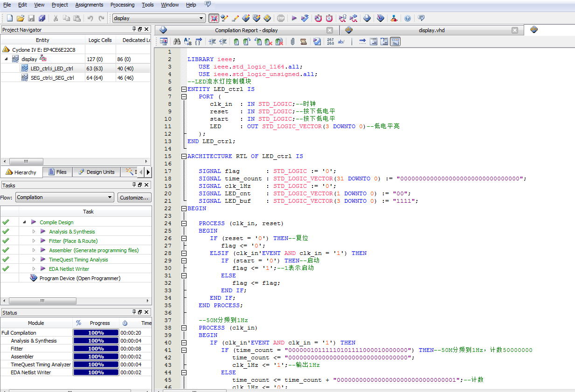
Task: Start compilation with the purple play icon
Action: (x=294, y=18)
